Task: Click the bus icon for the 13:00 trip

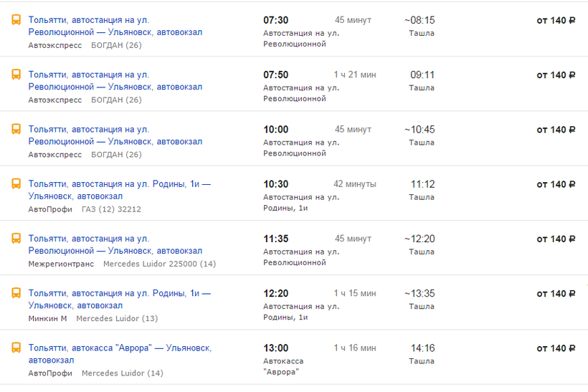Action: [x=16, y=348]
